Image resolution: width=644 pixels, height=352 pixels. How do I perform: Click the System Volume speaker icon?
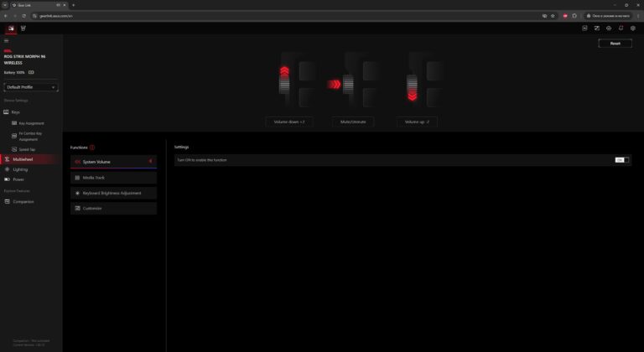(77, 162)
